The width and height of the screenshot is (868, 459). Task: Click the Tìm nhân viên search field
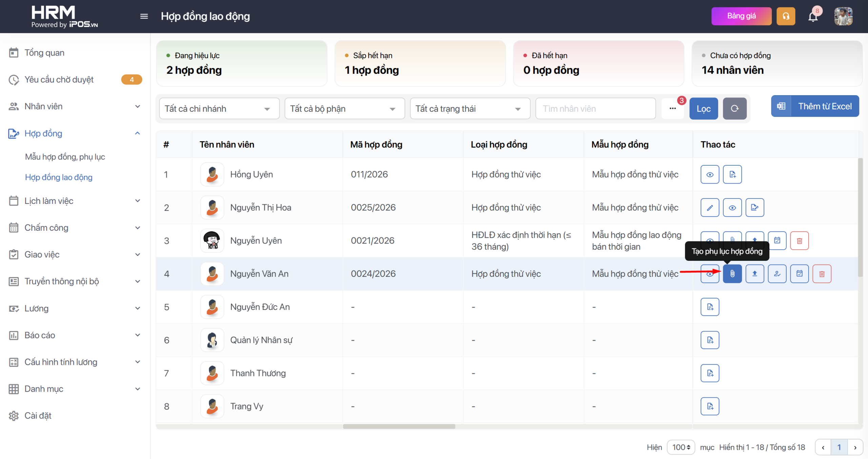click(x=595, y=109)
